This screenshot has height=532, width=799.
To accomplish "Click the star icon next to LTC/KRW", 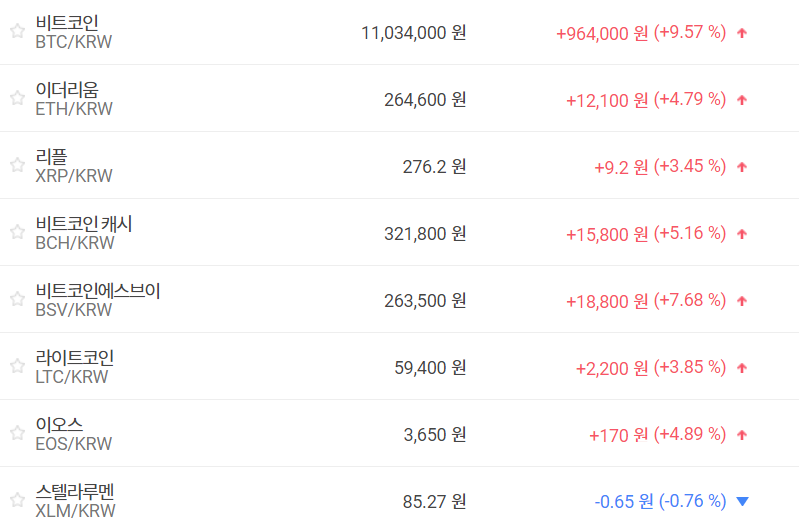I will tap(17, 366).
